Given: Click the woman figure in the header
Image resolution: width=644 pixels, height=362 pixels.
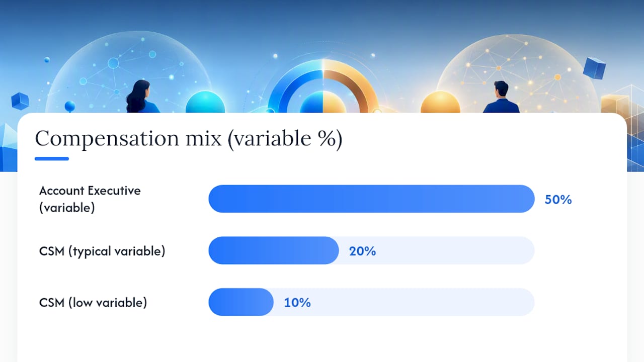Looking at the screenshot, I should [x=142, y=97].
